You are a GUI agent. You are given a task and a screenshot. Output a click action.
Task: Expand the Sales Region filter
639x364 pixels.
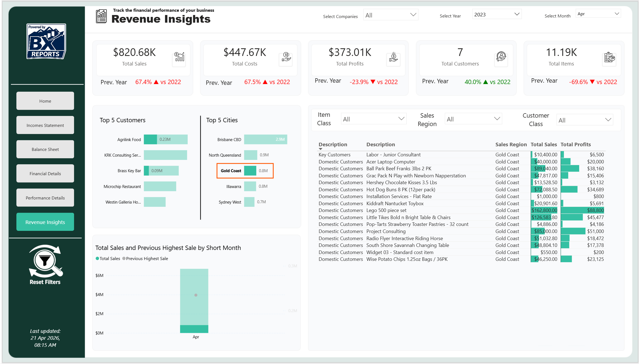click(473, 119)
